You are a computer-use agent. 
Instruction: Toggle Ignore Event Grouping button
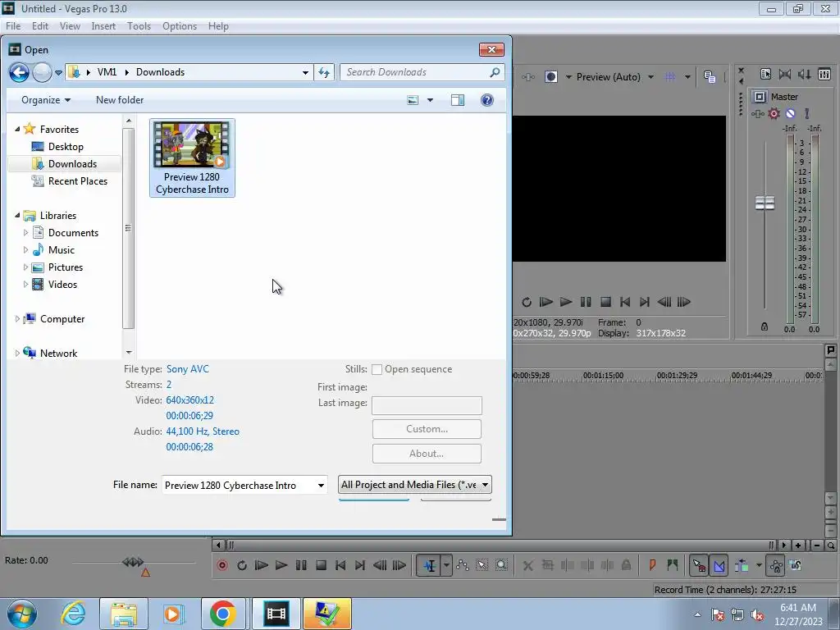(796, 565)
